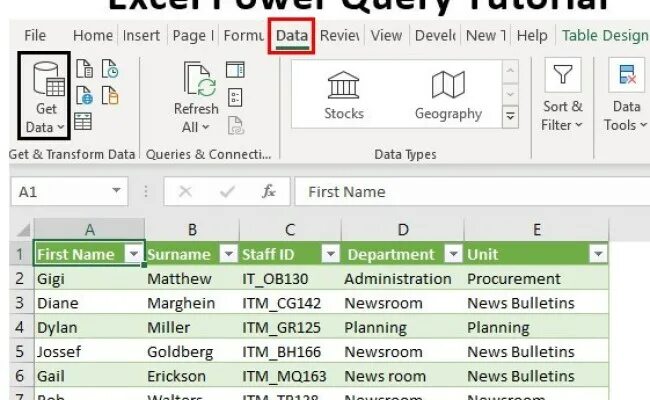Open the File tab

(35, 36)
